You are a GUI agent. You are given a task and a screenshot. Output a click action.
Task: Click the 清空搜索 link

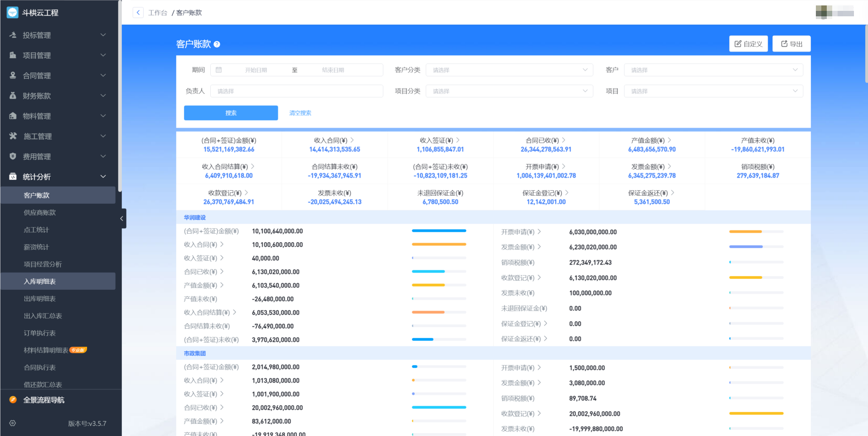coord(300,113)
